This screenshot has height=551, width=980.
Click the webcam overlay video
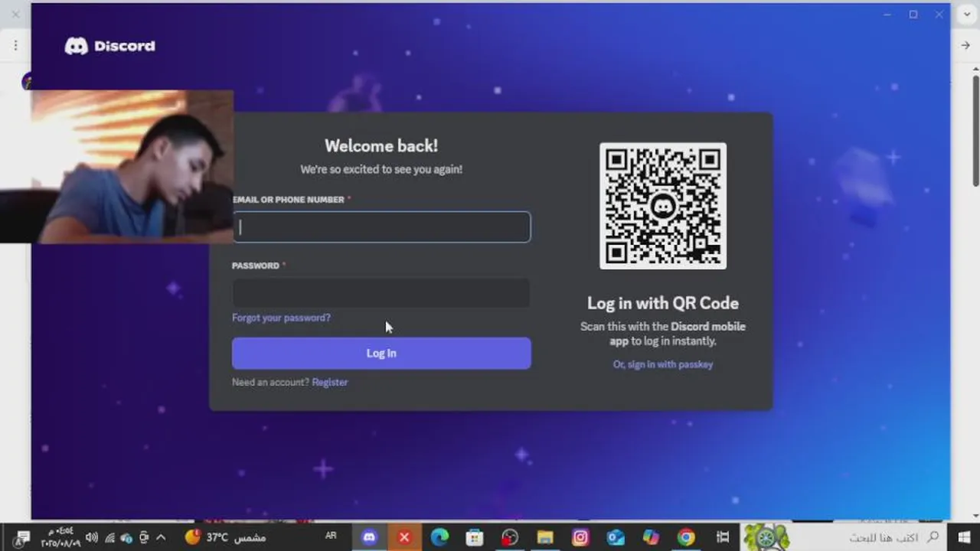click(x=117, y=167)
